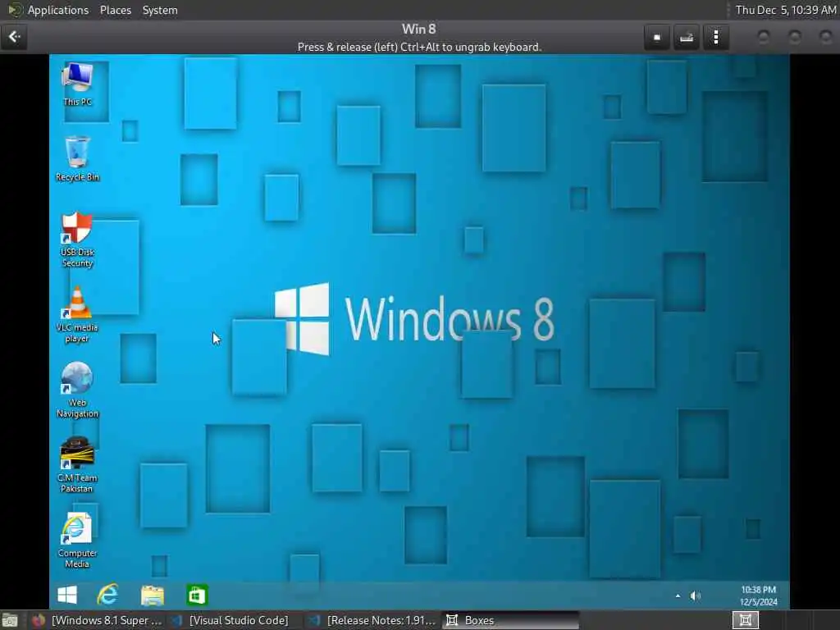The height and width of the screenshot is (630, 840).
Task: Switch to Release Notes 1.91 window
Action: click(373, 620)
